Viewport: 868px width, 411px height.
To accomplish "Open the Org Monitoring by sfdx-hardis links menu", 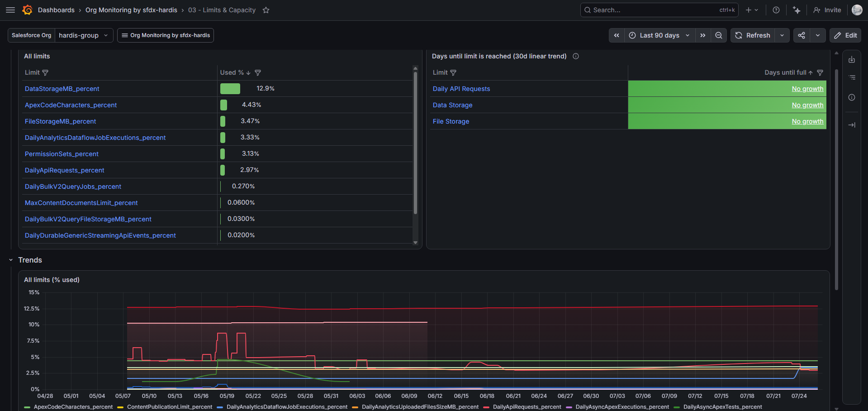I will click(x=166, y=35).
